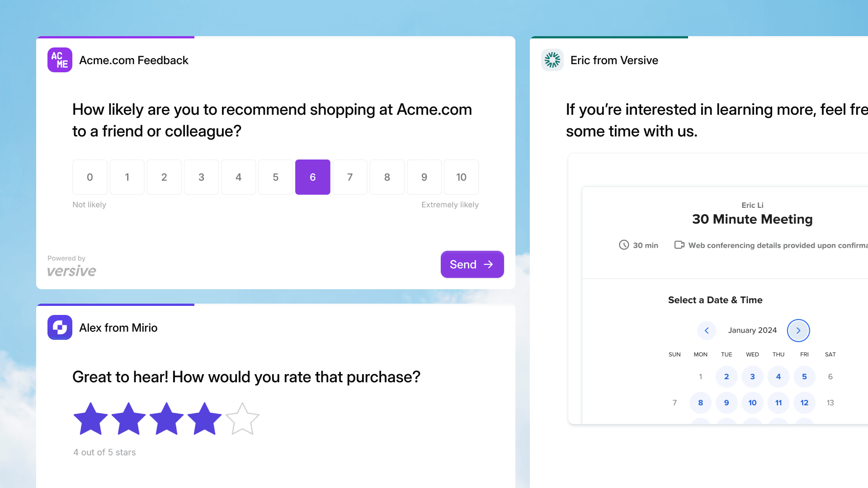Image resolution: width=868 pixels, height=488 pixels.
Task: Click the web conferencing camera icon
Action: coord(679,245)
